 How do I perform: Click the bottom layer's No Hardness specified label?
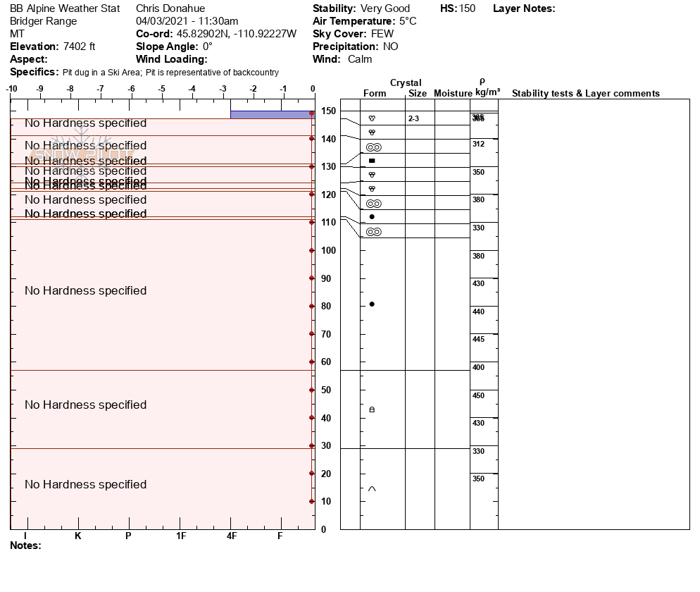85,485
